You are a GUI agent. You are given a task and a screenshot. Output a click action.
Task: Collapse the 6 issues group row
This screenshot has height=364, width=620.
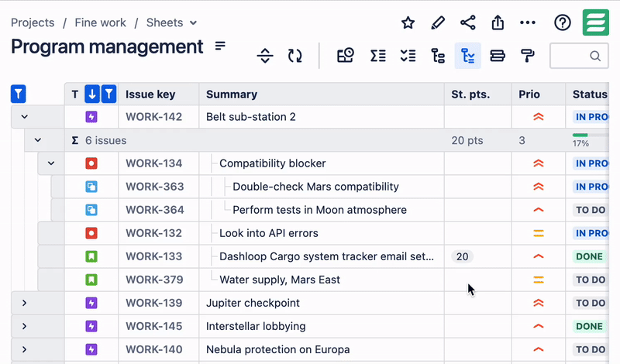pyautogui.click(x=37, y=140)
